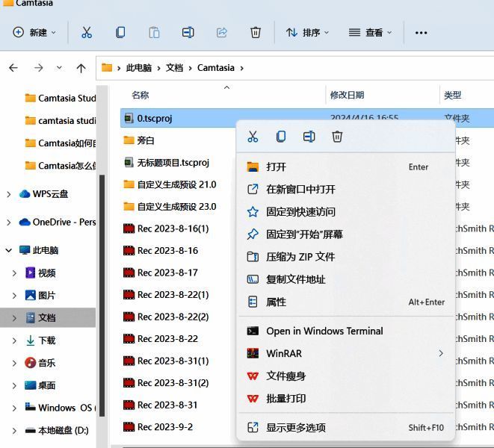Sort by the 类型 column header
This screenshot has width=494, height=448.
(452, 95)
